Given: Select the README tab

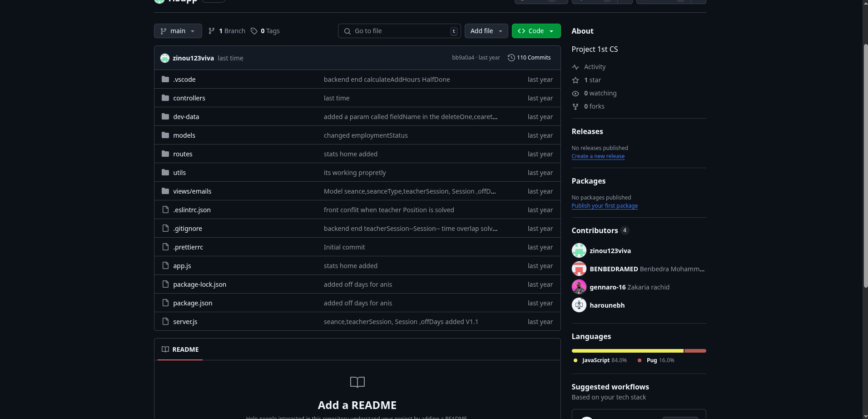Looking at the screenshot, I should [180, 349].
